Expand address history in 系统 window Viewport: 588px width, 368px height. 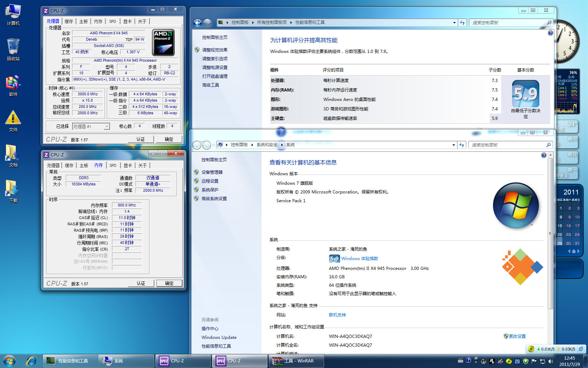454,145
